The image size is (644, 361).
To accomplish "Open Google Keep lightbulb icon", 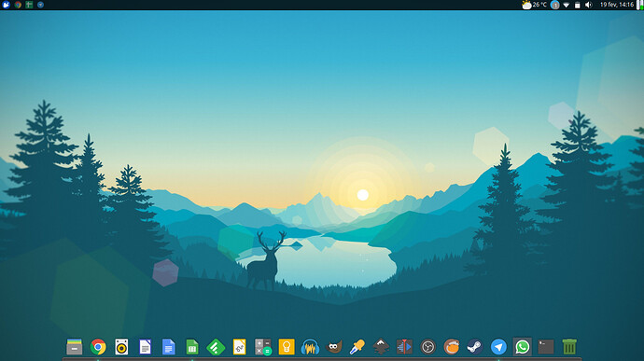I will pos(287,347).
